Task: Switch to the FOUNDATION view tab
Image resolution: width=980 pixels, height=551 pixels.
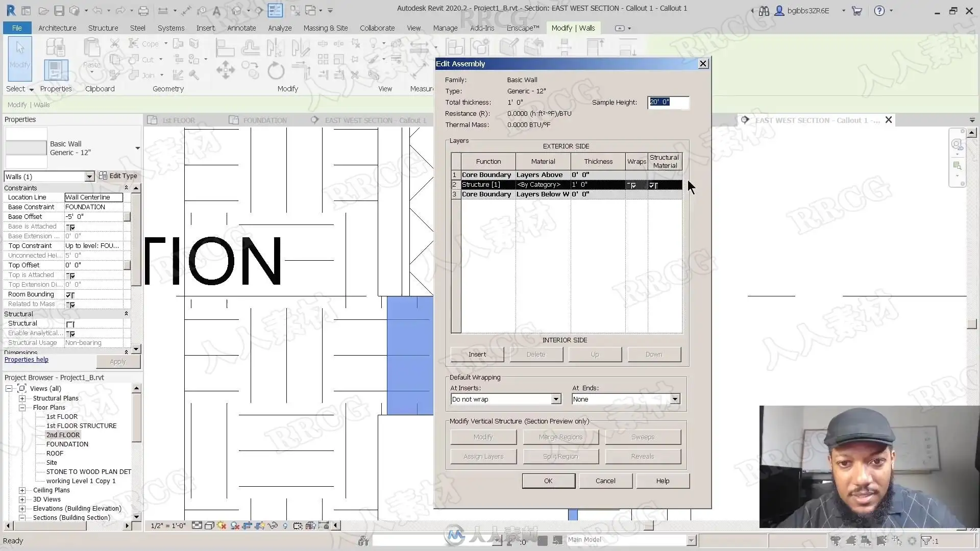Action: (258, 120)
